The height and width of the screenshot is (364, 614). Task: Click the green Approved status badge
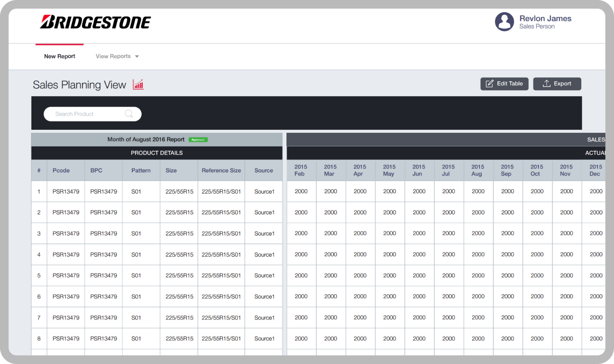198,140
